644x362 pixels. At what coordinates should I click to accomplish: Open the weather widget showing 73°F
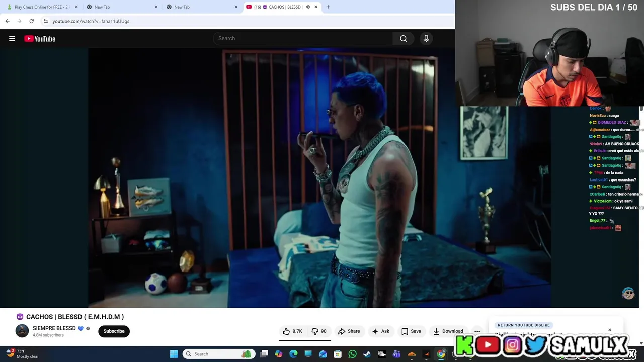click(22, 354)
